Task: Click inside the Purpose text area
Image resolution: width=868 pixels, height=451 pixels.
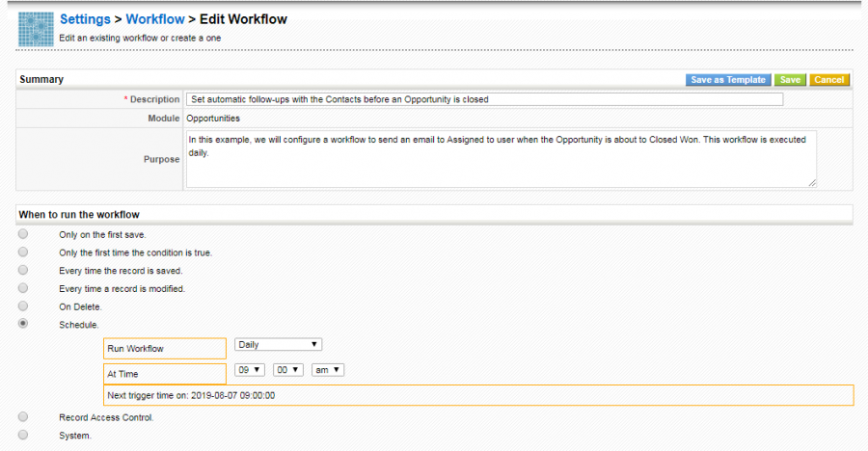Action: (501, 158)
